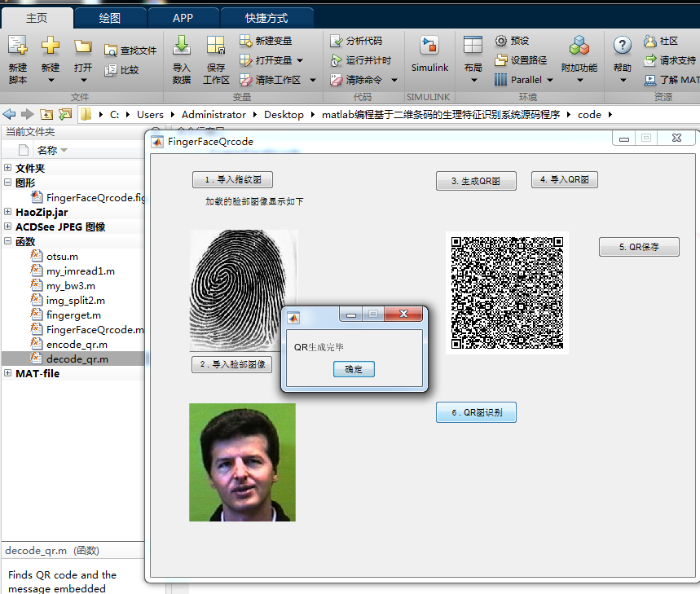The width and height of the screenshot is (700, 594).
Task: Confirm the dialog with 确定 button
Action: (x=354, y=369)
